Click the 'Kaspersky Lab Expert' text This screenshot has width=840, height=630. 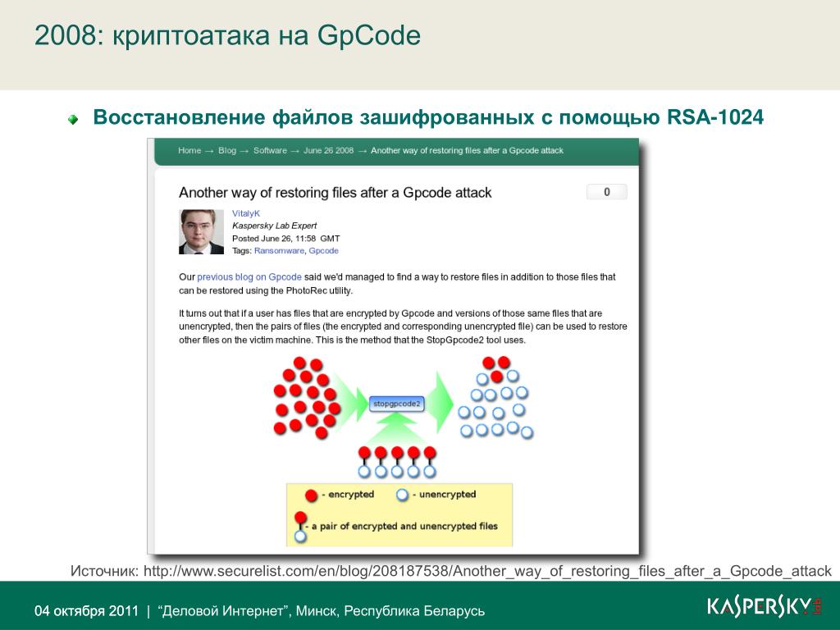(x=274, y=226)
